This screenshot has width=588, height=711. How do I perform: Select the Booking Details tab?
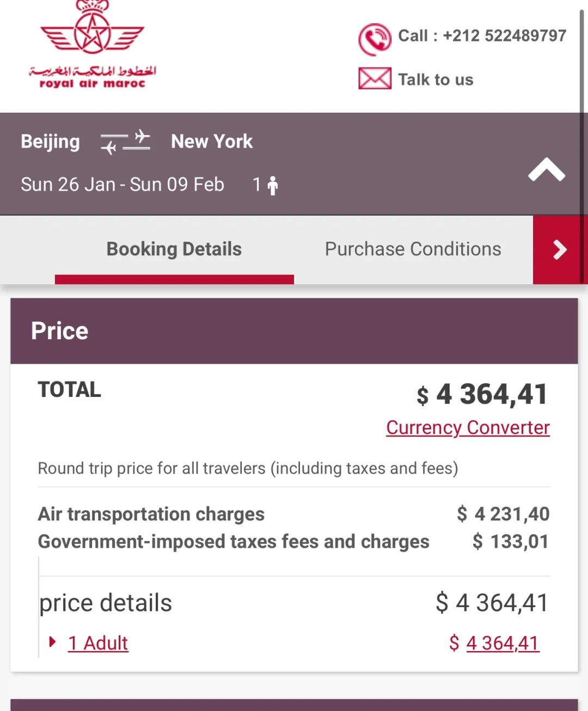[174, 249]
